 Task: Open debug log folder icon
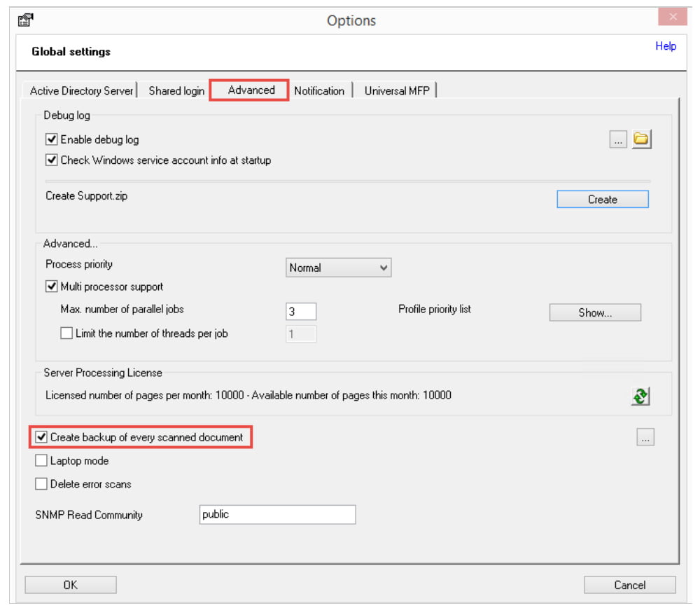641,139
